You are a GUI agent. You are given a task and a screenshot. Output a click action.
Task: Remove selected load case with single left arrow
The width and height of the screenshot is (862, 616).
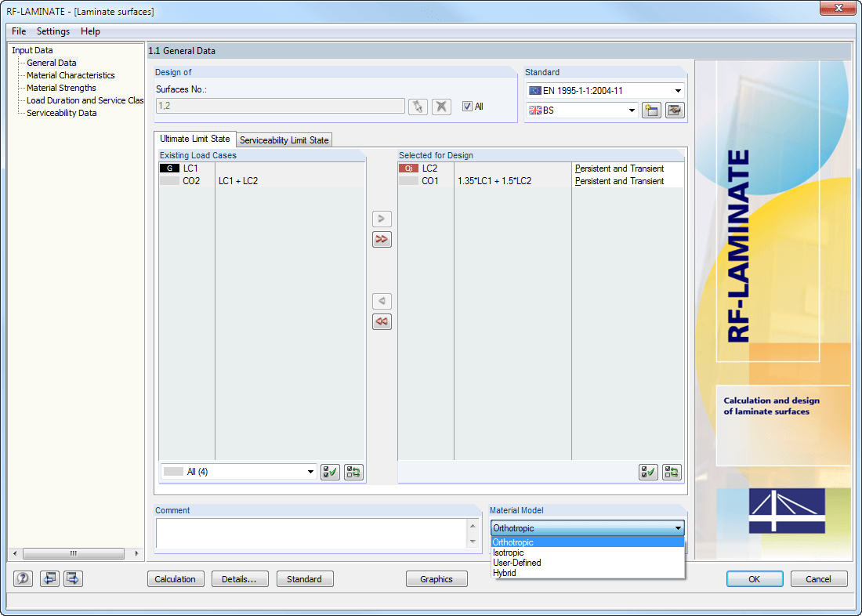pyautogui.click(x=382, y=301)
